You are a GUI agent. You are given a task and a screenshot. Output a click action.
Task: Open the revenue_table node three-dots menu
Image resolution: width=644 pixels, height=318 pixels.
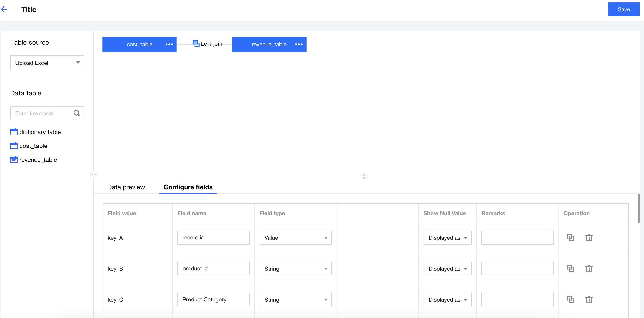point(298,44)
